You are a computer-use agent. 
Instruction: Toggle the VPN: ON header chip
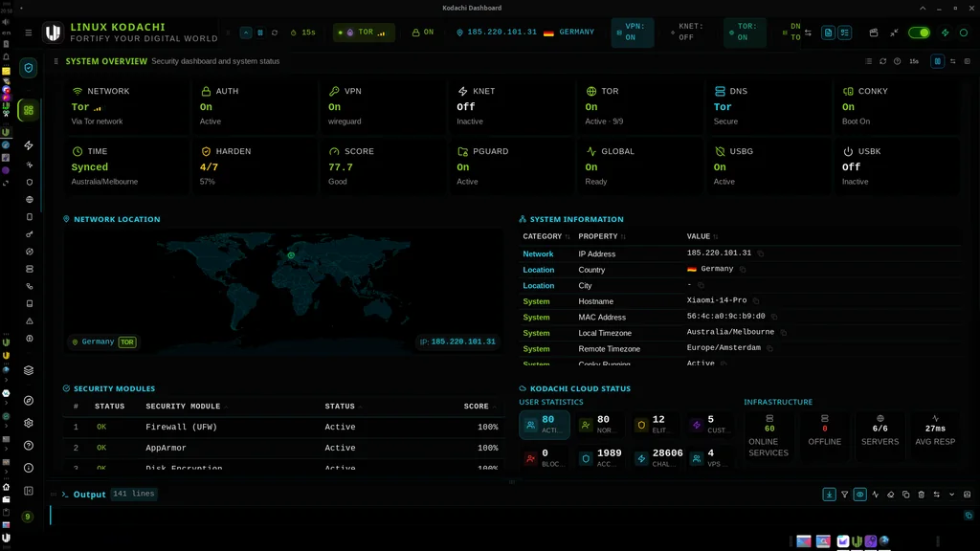click(633, 32)
